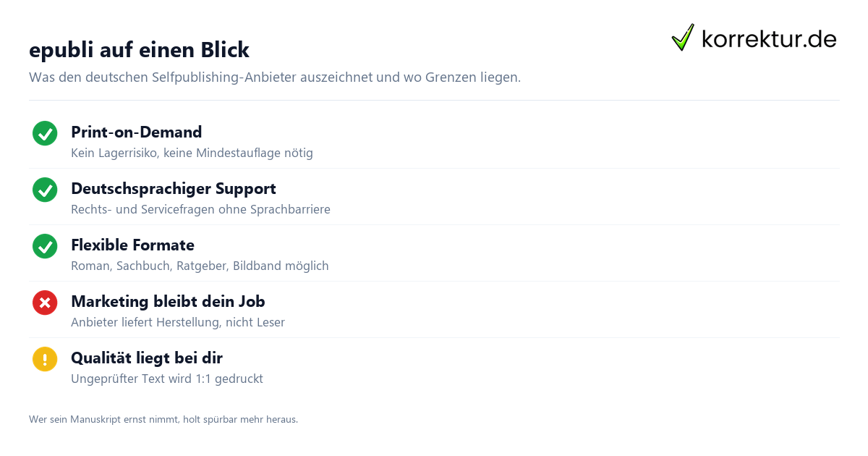868x456 pixels.
Task: Click footer note Wer sein Manuskript ernst nimmt
Action: (163, 419)
